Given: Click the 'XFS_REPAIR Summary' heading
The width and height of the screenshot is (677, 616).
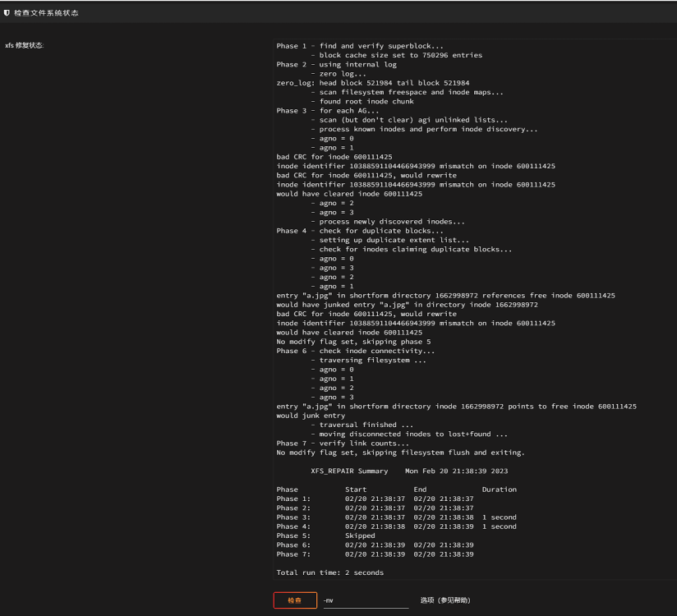Looking at the screenshot, I should 349,471.
